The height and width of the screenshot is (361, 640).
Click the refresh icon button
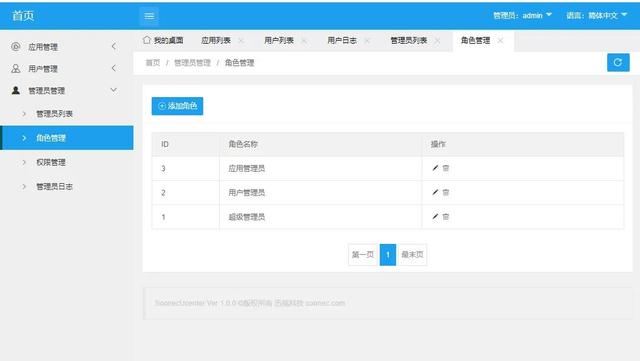tap(618, 62)
